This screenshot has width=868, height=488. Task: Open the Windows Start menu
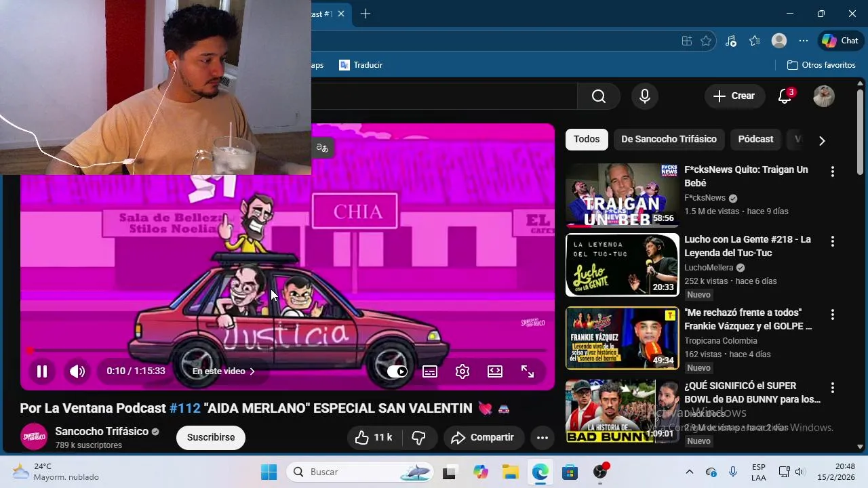click(269, 472)
